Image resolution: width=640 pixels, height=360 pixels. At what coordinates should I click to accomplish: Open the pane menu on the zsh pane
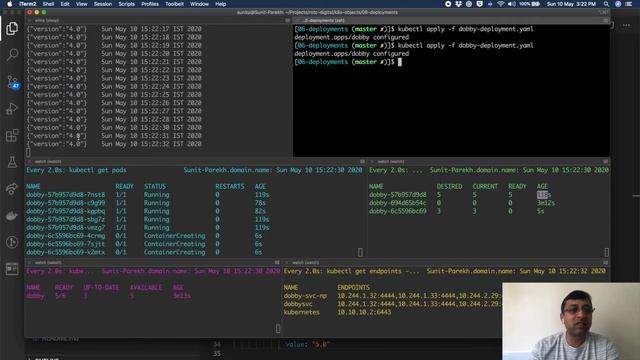[x=605, y=20]
